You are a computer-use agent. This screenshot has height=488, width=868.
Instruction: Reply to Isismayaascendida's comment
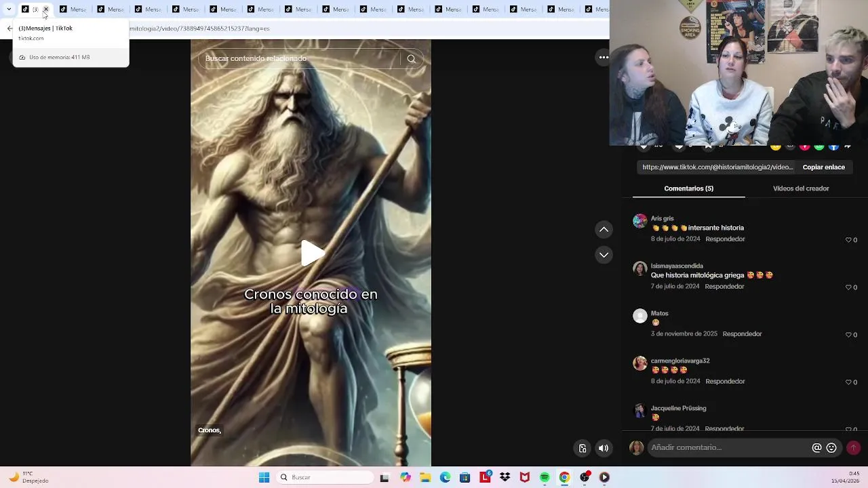pyautogui.click(x=724, y=287)
